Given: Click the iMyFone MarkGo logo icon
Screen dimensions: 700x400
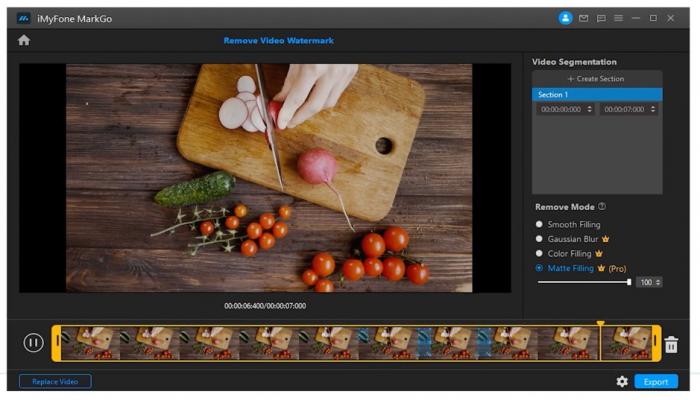Looking at the screenshot, I should coord(24,18).
